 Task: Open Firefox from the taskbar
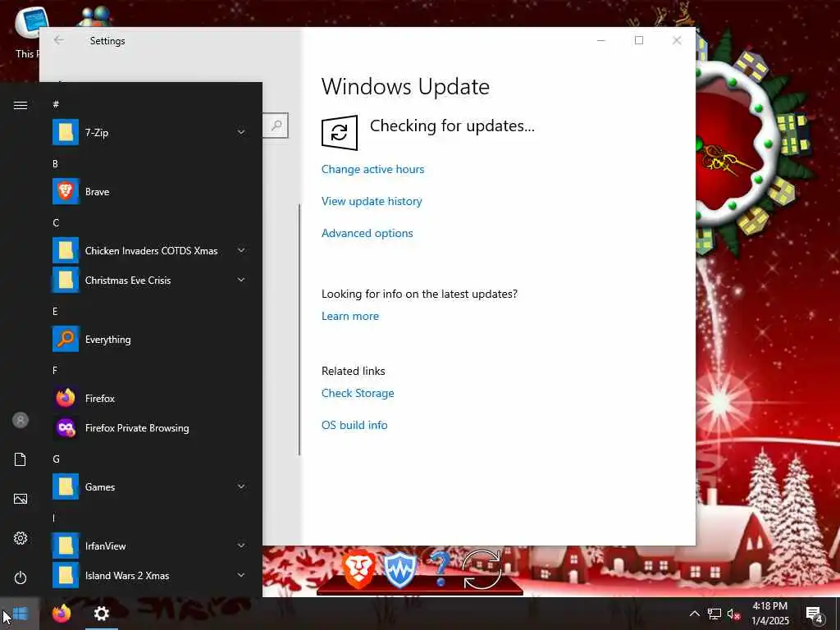point(62,613)
